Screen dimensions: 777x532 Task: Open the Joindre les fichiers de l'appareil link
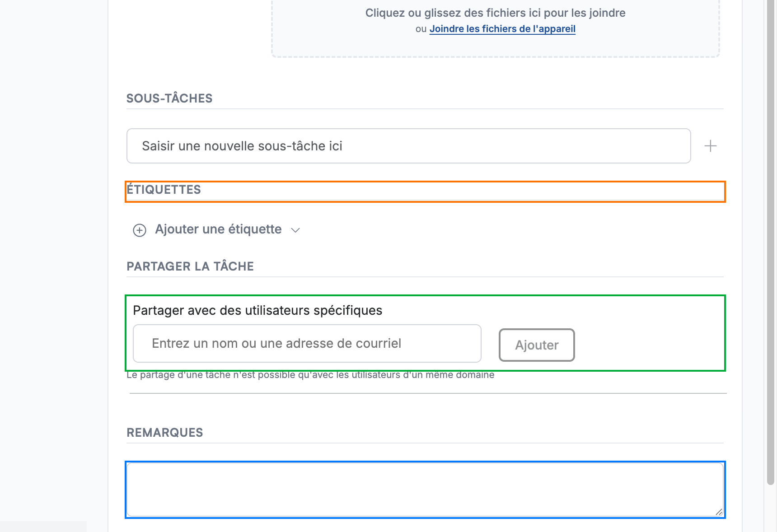click(x=502, y=29)
